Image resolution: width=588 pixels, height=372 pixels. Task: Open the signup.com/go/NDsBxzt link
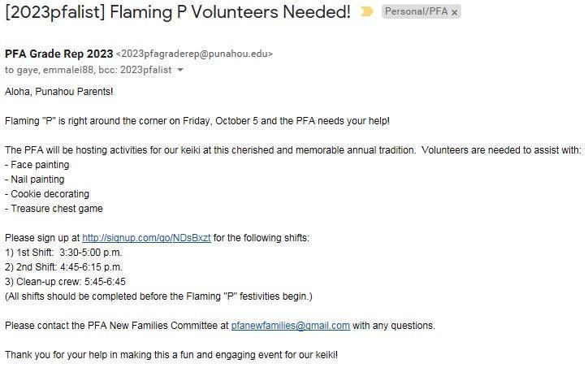click(x=146, y=238)
